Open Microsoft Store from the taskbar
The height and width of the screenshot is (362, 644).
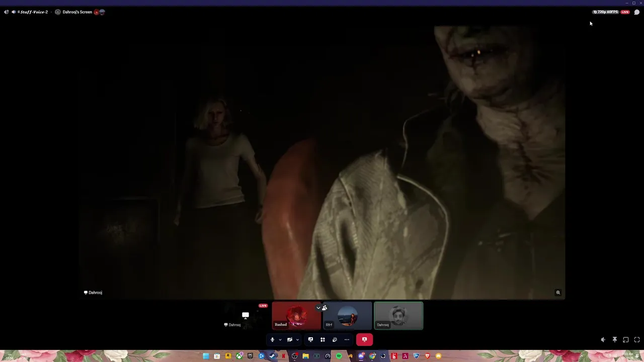(217, 356)
